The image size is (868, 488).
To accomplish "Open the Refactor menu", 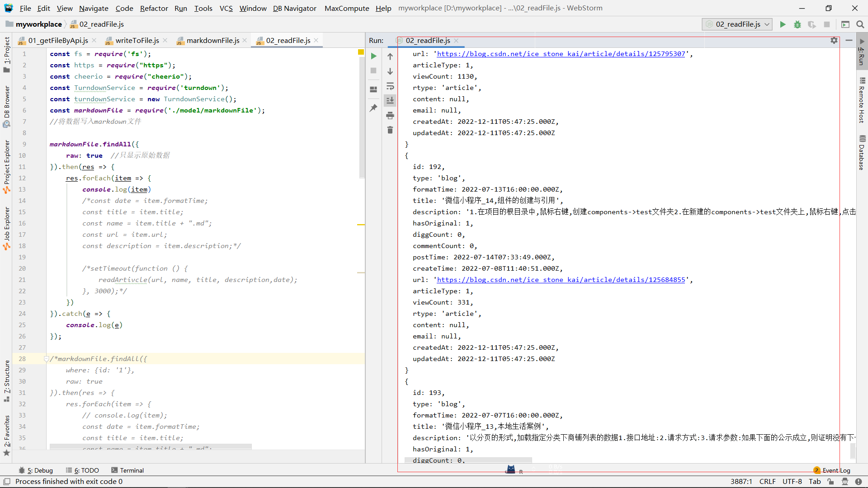I will (154, 8).
